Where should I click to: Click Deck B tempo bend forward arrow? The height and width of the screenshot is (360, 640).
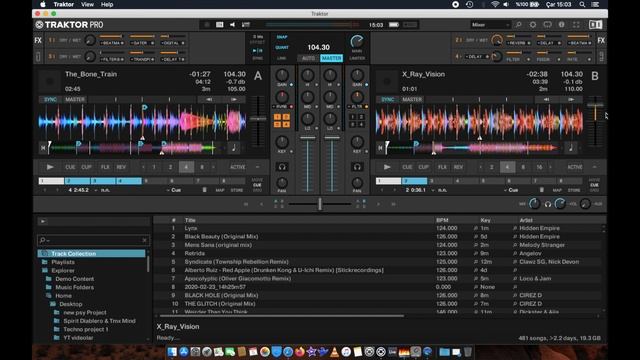tap(571, 99)
